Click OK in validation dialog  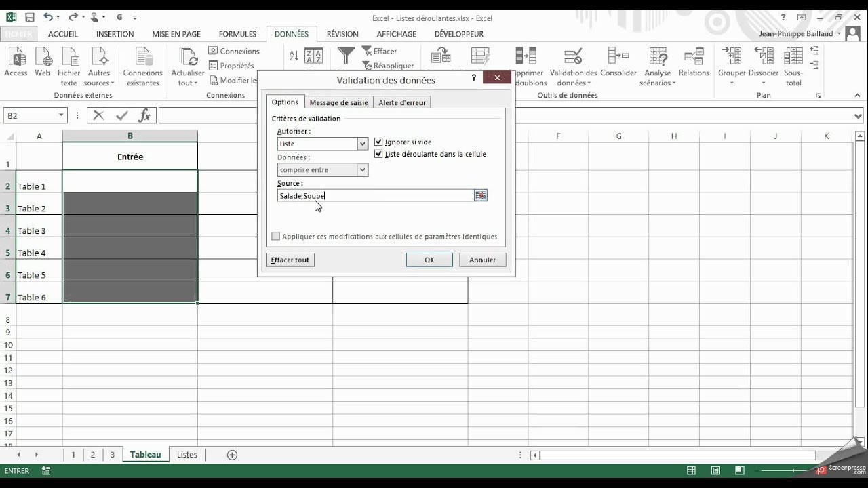(429, 260)
